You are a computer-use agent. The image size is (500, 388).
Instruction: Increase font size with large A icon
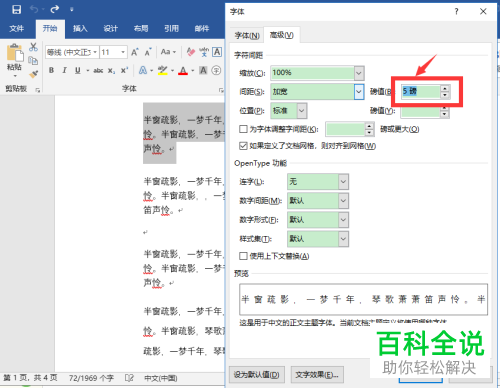(x=135, y=52)
